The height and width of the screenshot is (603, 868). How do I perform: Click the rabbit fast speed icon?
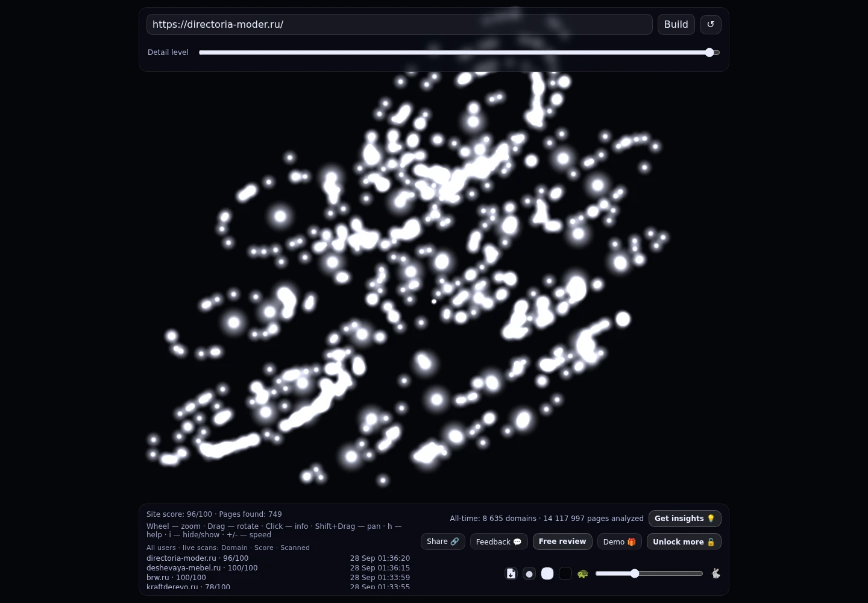click(715, 573)
